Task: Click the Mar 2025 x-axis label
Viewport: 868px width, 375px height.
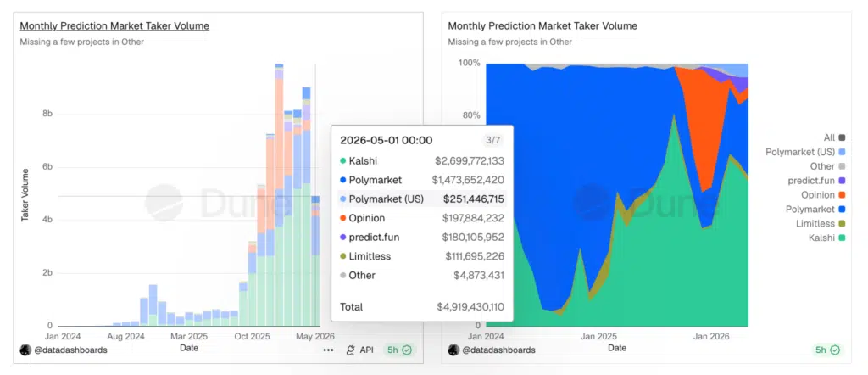Action: (x=189, y=337)
